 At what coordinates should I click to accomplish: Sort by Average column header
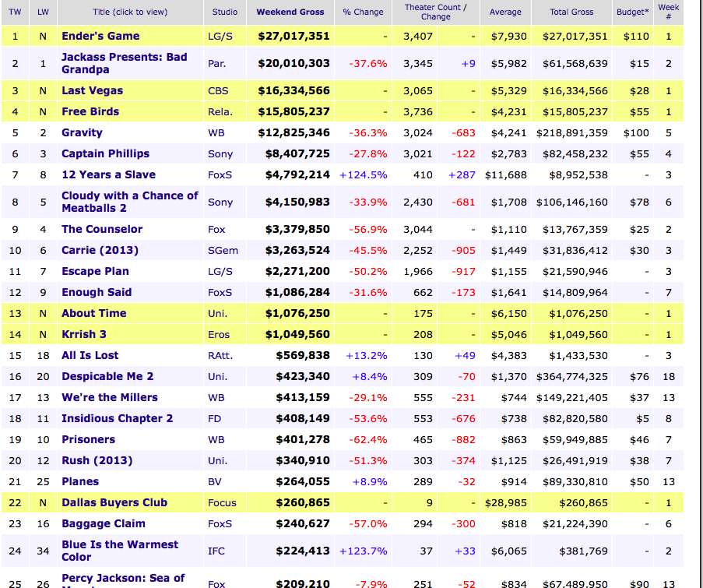pos(505,12)
